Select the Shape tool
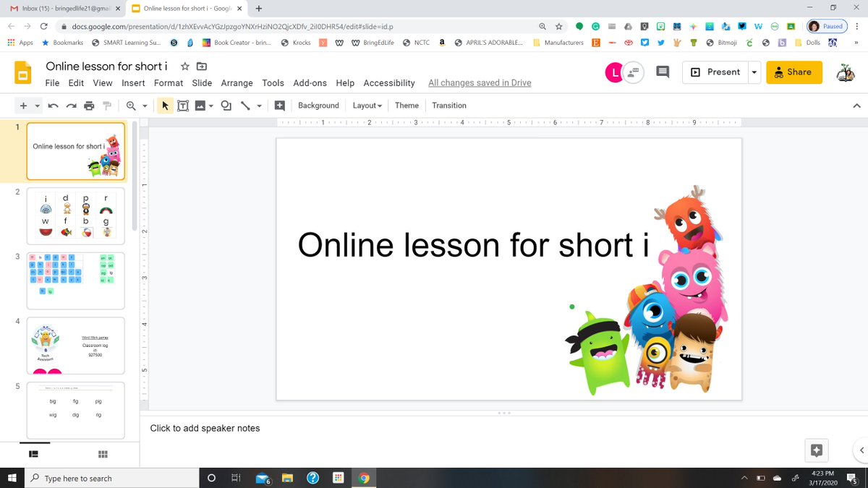The height and width of the screenshot is (488, 868). coord(226,106)
